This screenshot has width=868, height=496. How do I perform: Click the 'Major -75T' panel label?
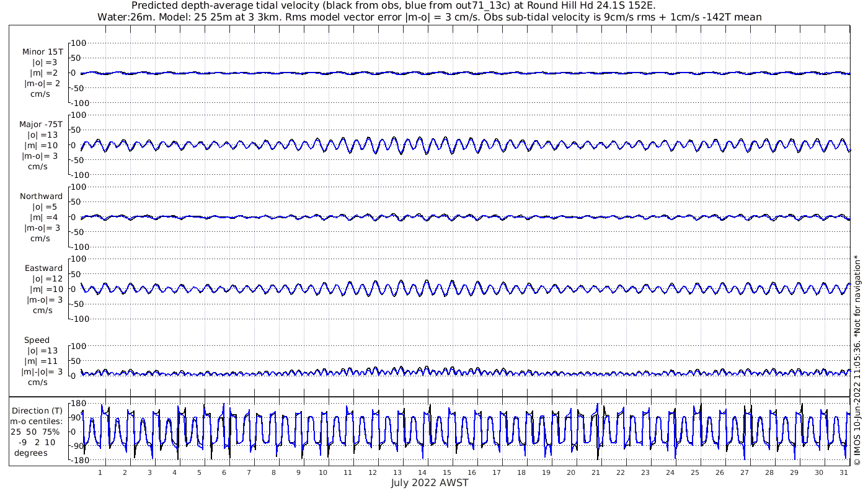click(x=41, y=125)
